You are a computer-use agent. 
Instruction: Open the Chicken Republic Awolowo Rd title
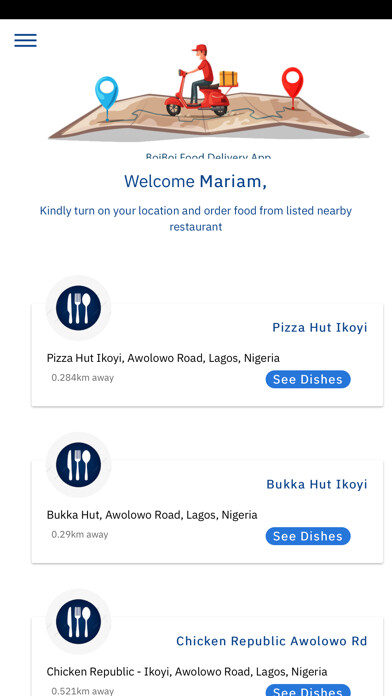(x=272, y=641)
